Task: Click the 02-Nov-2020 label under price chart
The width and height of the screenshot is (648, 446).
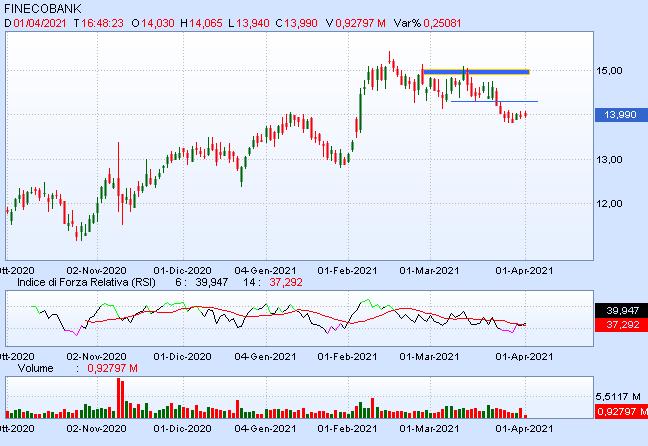Action: click(x=96, y=271)
